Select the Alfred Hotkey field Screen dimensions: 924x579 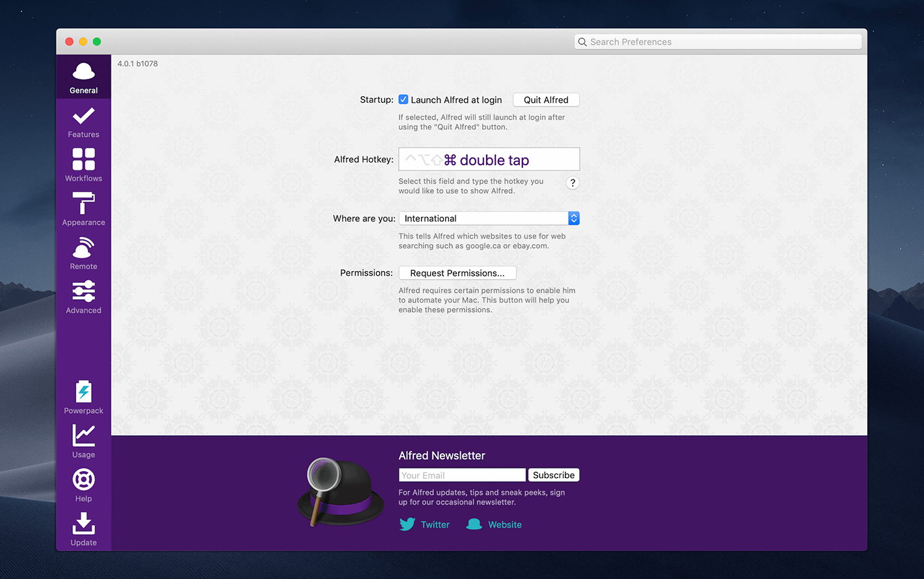pos(489,159)
